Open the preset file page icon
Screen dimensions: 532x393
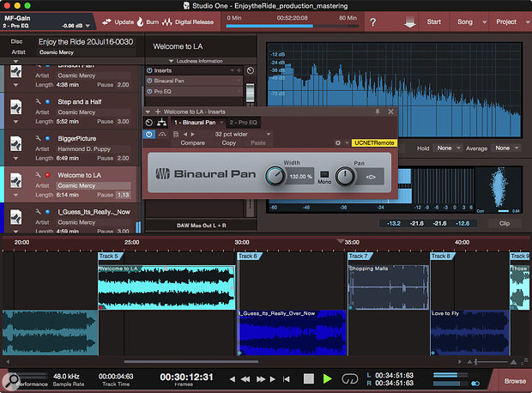(x=176, y=135)
